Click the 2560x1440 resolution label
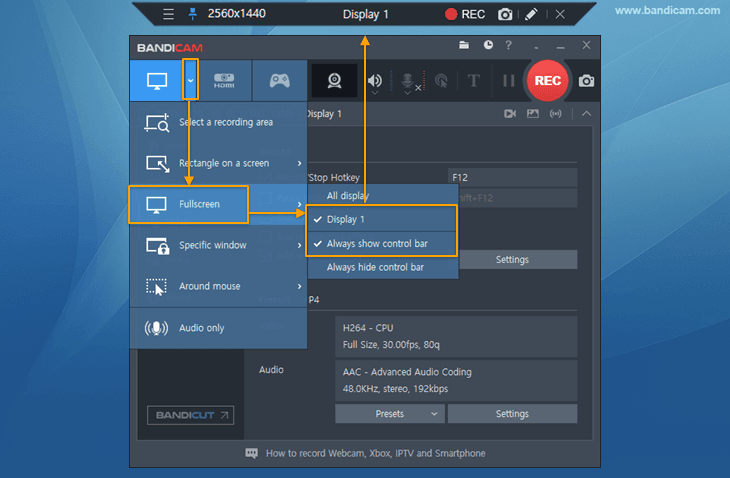Screen dimensions: 730x478 click(237, 13)
